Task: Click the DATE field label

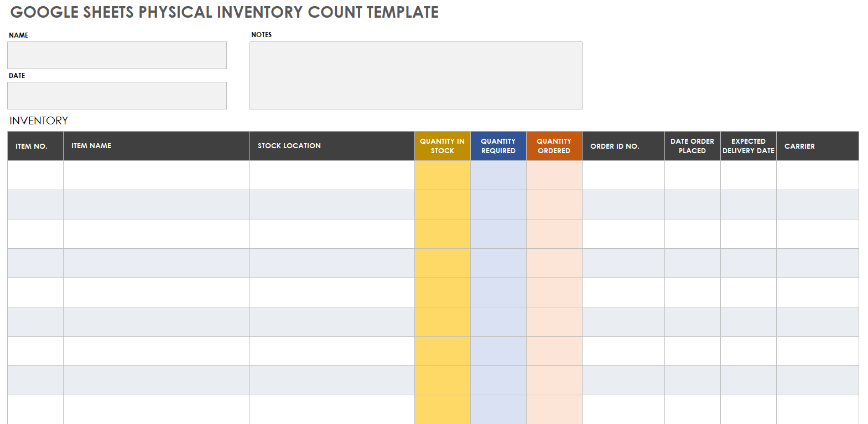Action: pyautogui.click(x=17, y=75)
